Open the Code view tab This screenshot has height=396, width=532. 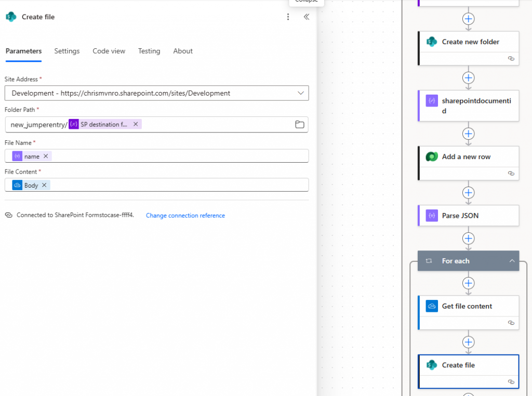coord(109,51)
